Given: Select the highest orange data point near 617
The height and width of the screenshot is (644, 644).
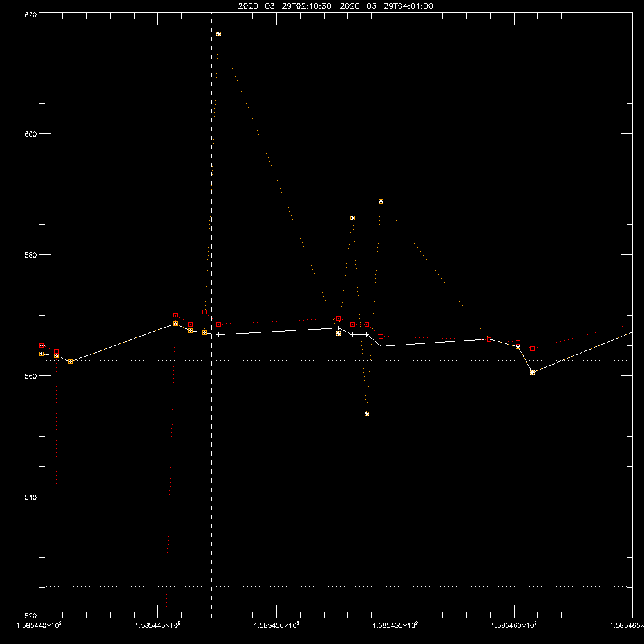Looking at the screenshot, I should click(x=218, y=34).
